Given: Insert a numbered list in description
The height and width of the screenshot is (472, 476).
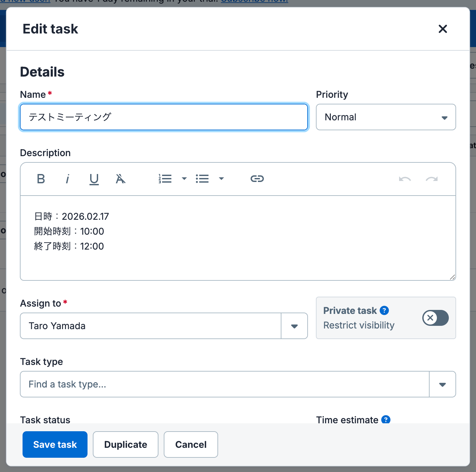Looking at the screenshot, I should coord(165,179).
